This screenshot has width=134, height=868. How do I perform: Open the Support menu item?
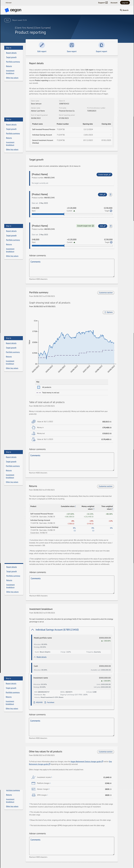coord(103,3)
